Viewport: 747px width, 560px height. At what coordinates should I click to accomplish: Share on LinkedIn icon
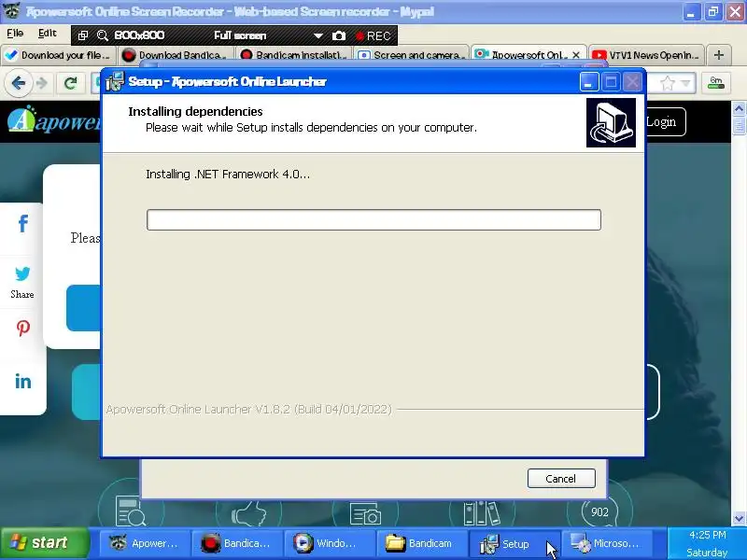coord(22,382)
